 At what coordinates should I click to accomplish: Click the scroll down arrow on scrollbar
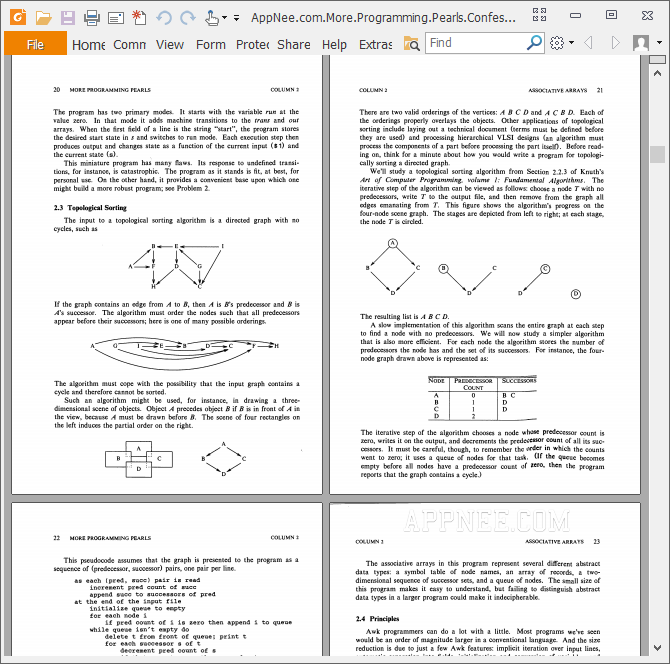pyautogui.click(x=657, y=648)
